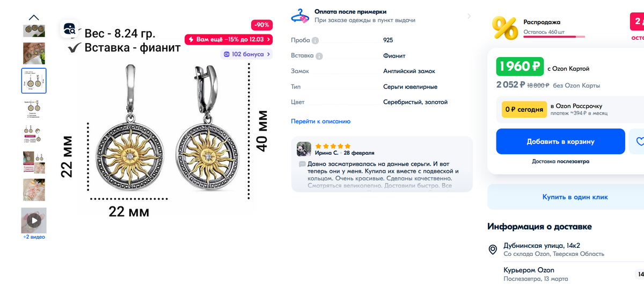This screenshot has height=286, width=644.
Task: Click the 0 ₽ сегодня installment badge
Action: click(x=523, y=110)
